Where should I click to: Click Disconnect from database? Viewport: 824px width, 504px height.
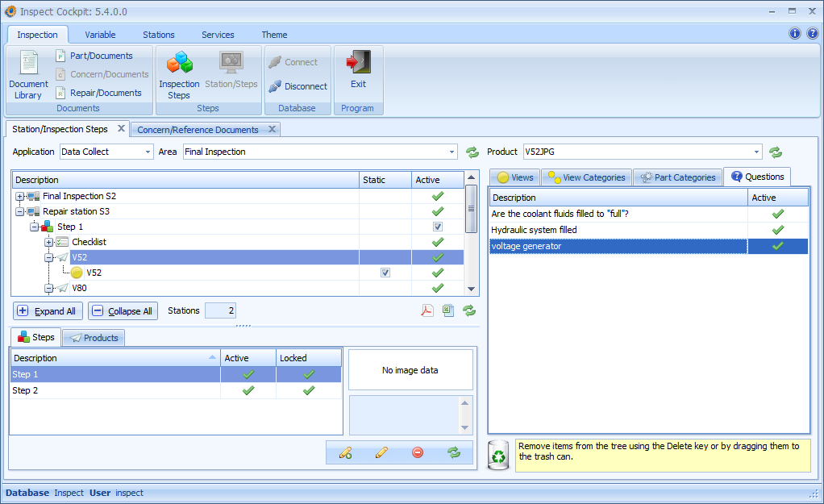298,86
